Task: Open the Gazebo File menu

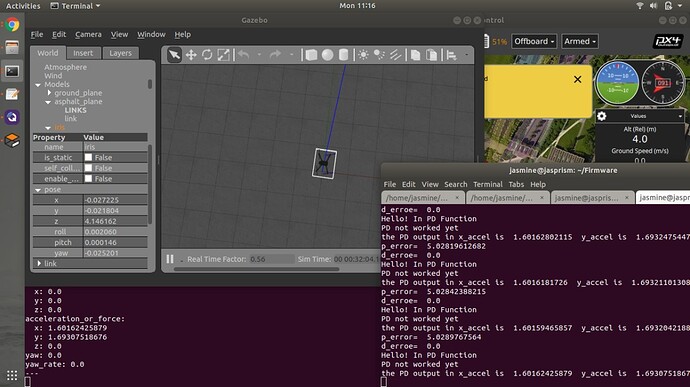Action: [x=37, y=34]
